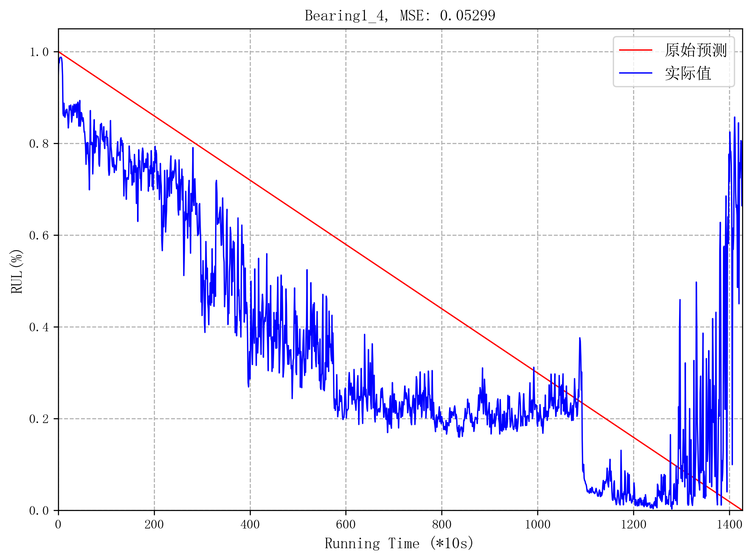Click the legend entry '原始预测'

696,50
